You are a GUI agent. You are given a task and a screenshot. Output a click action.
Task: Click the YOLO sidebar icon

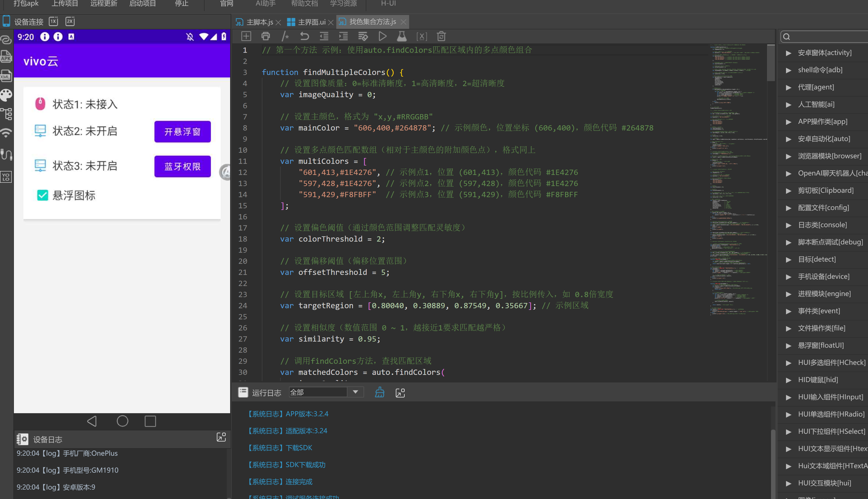pos(6,177)
